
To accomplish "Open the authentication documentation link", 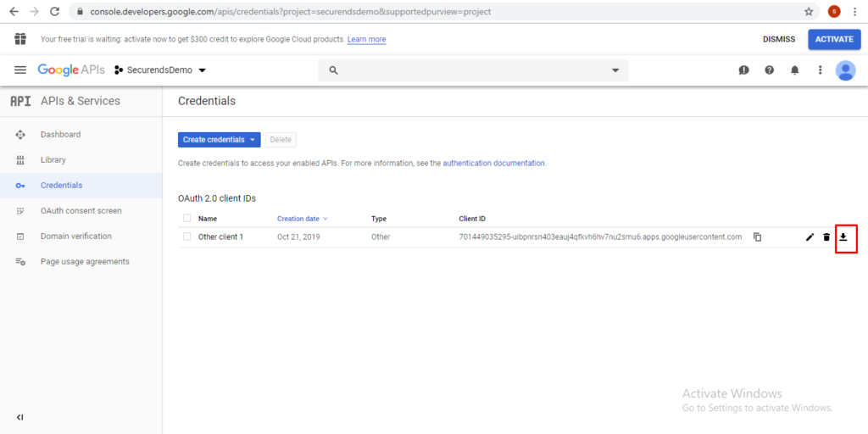I will [x=494, y=164].
